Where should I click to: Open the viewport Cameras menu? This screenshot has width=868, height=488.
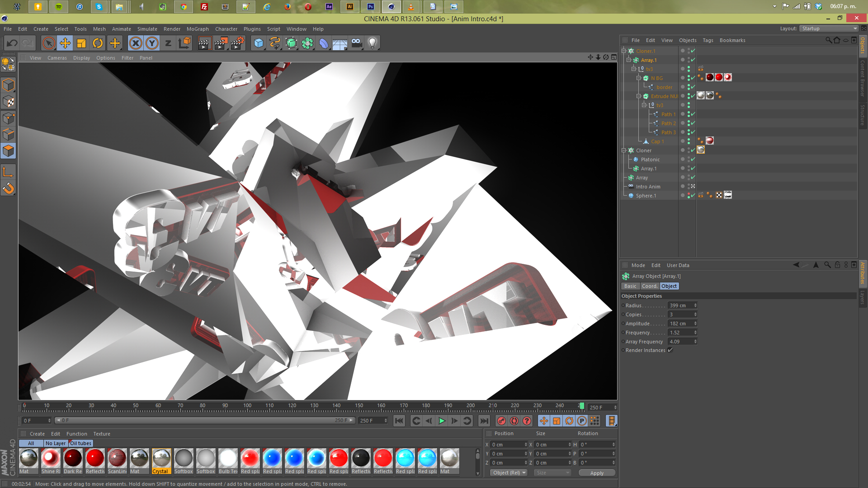click(x=57, y=58)
